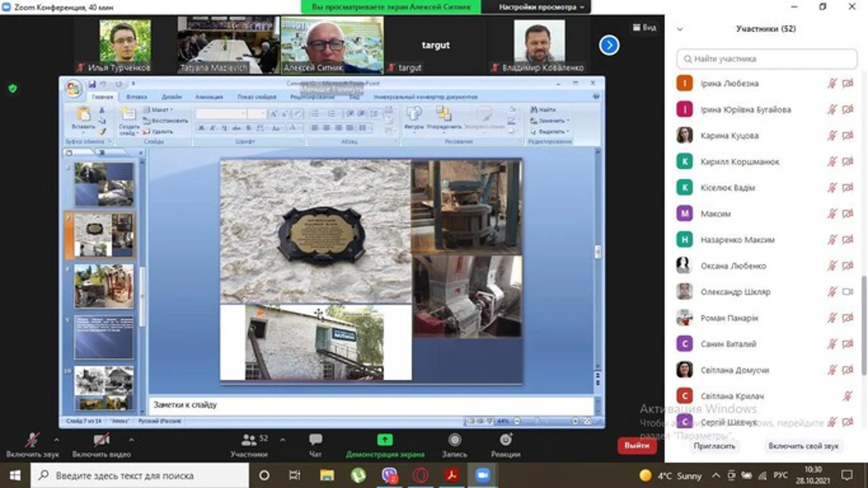
Task: Open the Дизайн ribbon tab
Action: tap(172, 97)
